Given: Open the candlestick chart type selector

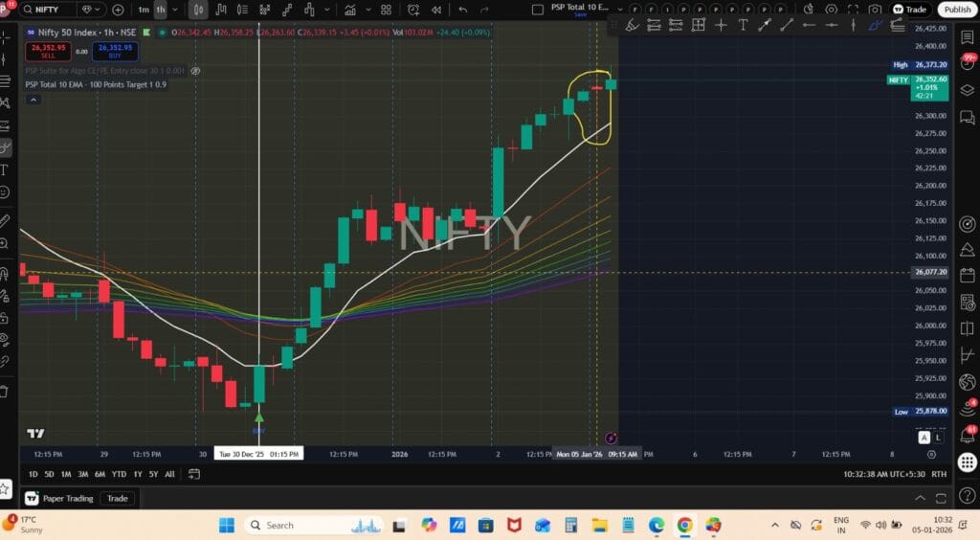Looking at the screenshot, I should [x=198, y=10].
